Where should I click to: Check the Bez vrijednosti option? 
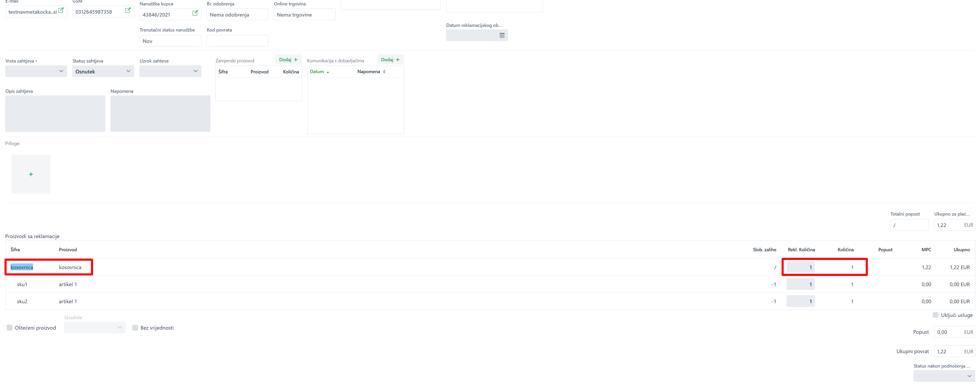(135, 328)
